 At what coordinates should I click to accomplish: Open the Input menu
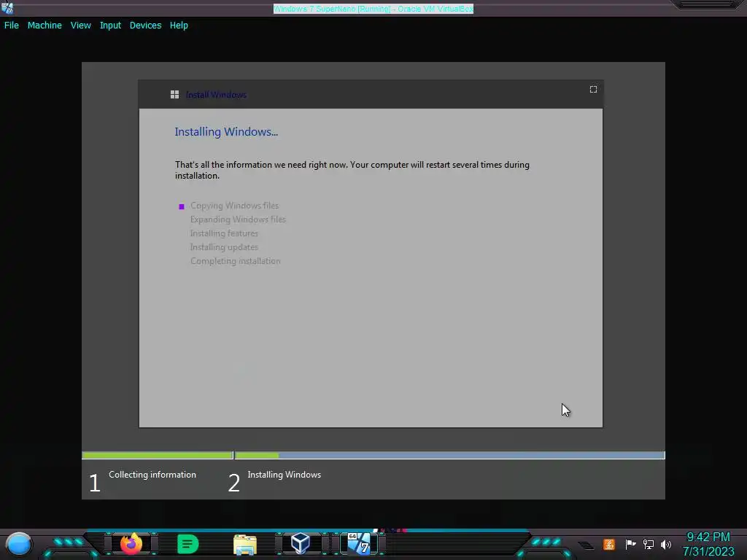pos(110,26)
